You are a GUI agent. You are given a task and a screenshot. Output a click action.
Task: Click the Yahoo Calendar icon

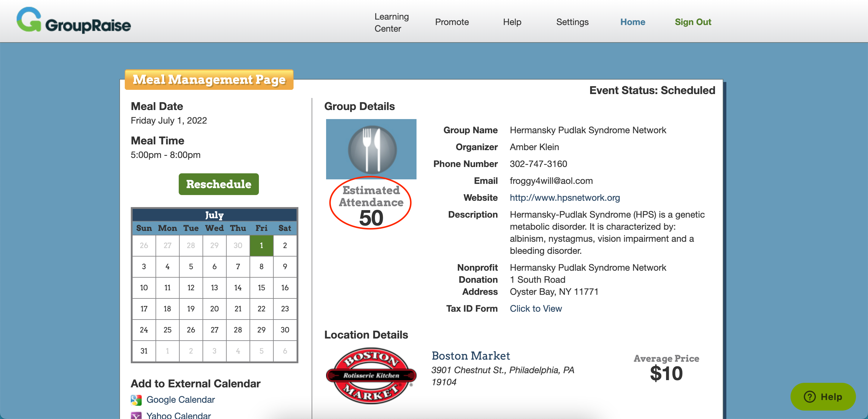(136, 415)
